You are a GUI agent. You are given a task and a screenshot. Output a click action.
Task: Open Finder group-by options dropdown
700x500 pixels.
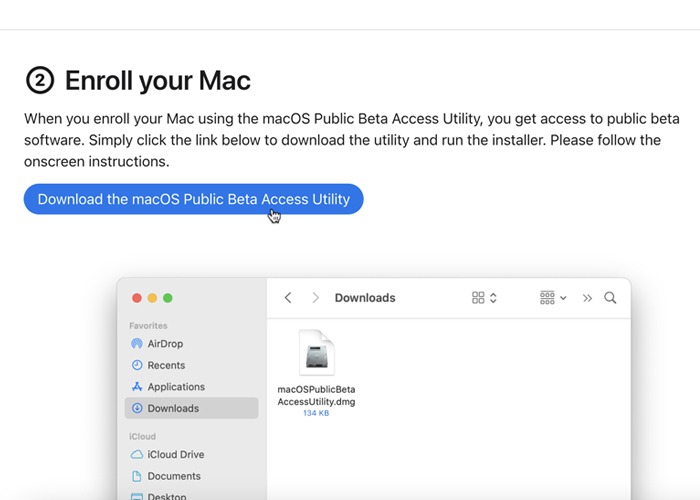point(553,298)
